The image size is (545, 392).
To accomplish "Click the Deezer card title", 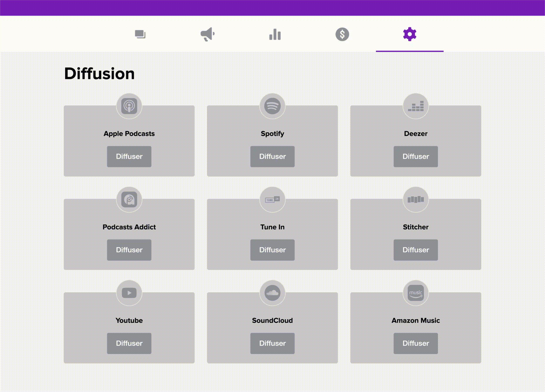I will (416, 133).
